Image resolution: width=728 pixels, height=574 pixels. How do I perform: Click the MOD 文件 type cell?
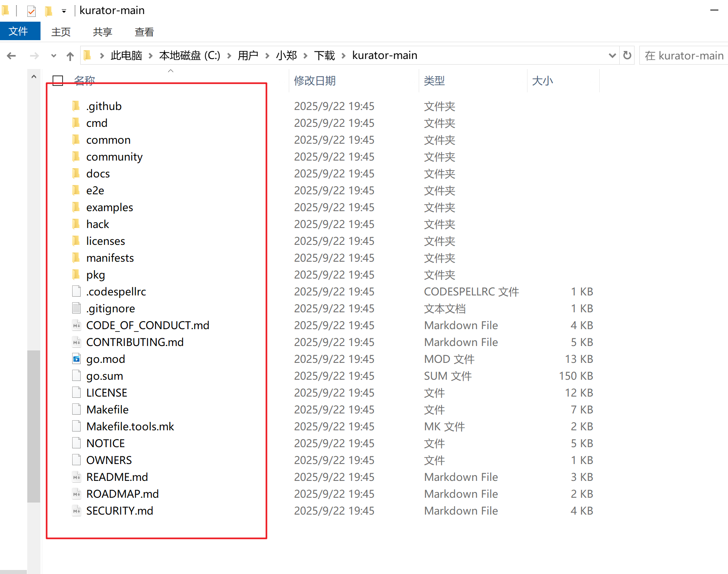coord(449,359)
